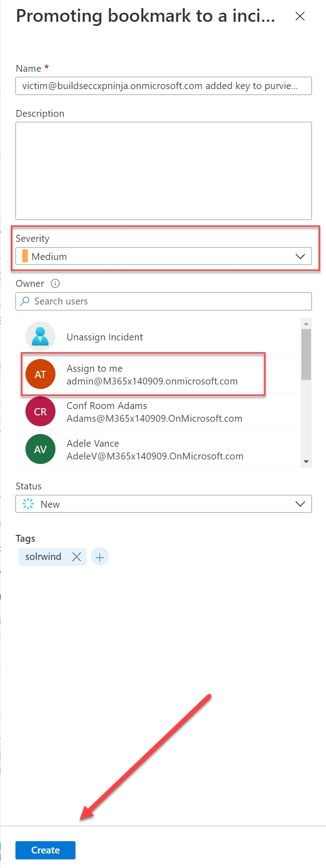Click inside the Description text area
The image size is (326, 868).
pos(163,170)
